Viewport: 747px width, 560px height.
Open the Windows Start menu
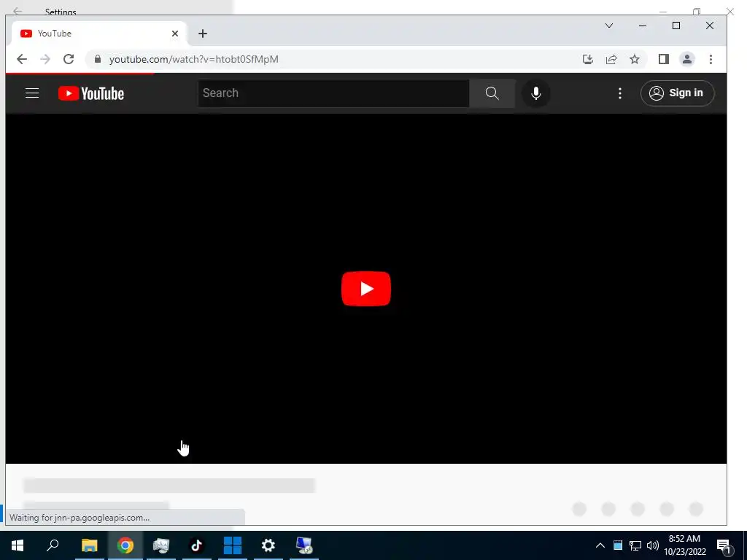click(18, 545)
